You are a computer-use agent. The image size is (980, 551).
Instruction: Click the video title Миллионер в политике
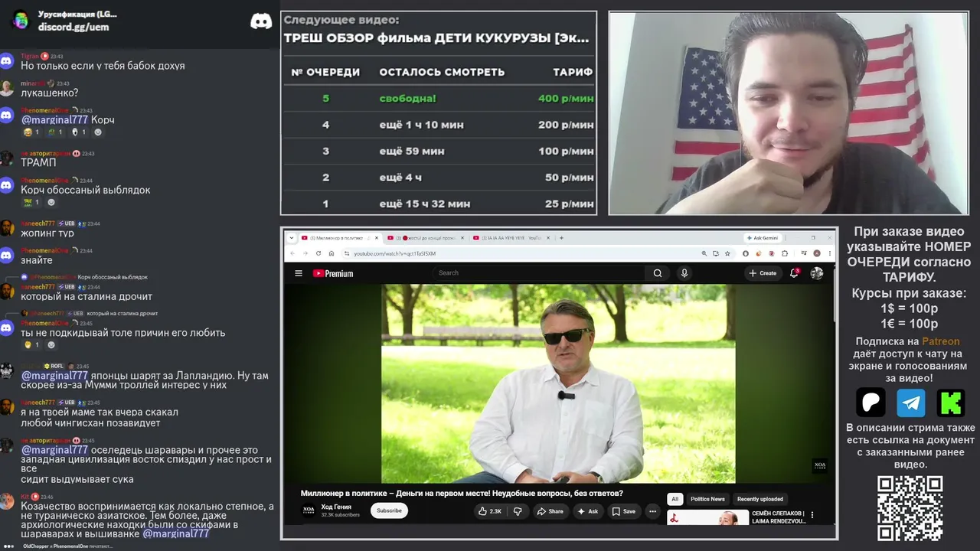point(462,493)
